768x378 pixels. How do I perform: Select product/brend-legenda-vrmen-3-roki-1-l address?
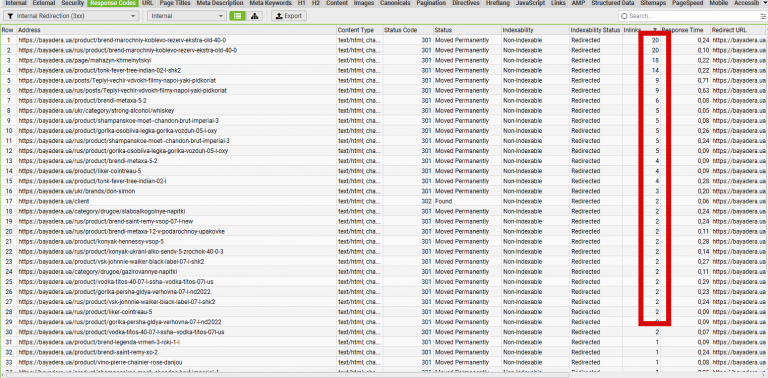(x=99, y=342)
